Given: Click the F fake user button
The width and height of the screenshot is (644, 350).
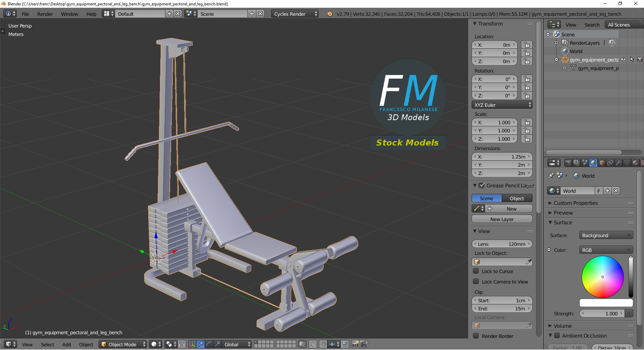Looking at the screenshot, I should 599,191.
